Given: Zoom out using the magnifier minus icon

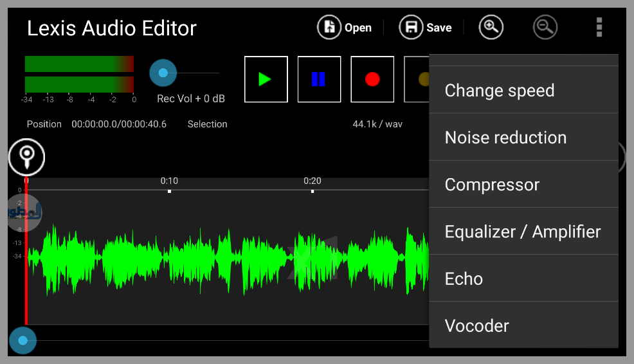Looking at the screenshot, I should tap(545, 27).
